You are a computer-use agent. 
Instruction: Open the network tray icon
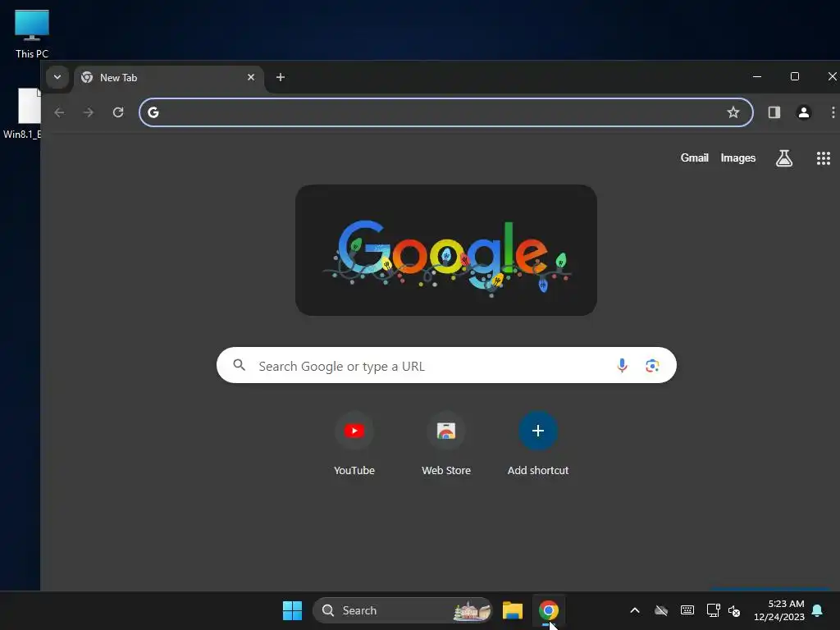pyautogui.click(x=713, y=610)
